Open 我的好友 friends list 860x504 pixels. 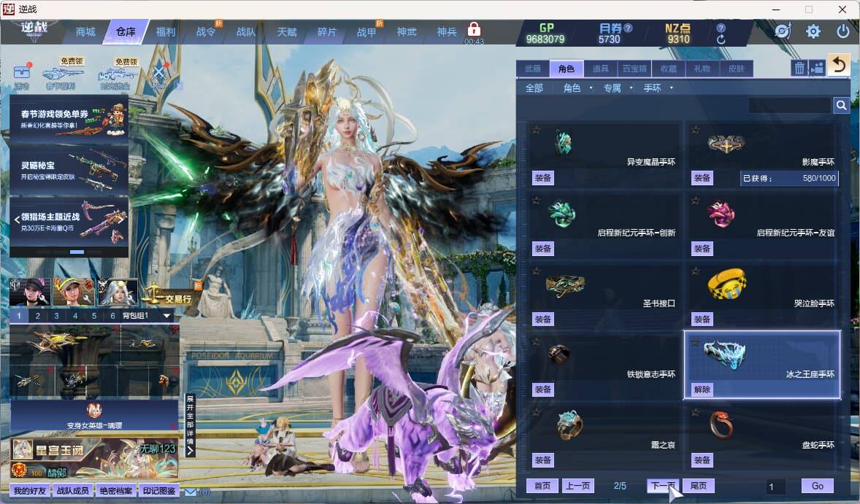coord(29,491)
